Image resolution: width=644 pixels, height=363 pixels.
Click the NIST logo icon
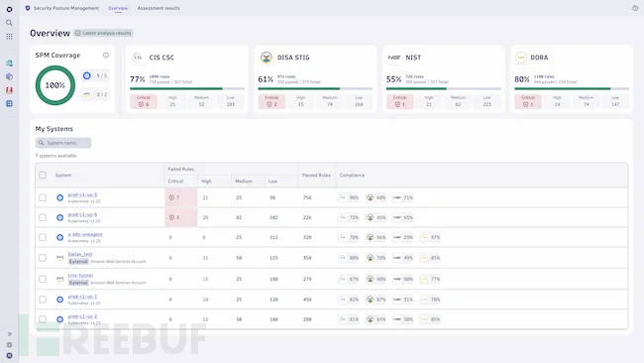pyautogui.click(x=394, y=58)
